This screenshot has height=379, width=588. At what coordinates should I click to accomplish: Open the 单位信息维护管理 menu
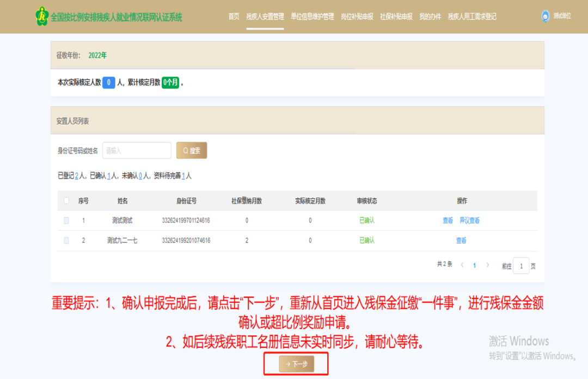(x=312, y=17)
